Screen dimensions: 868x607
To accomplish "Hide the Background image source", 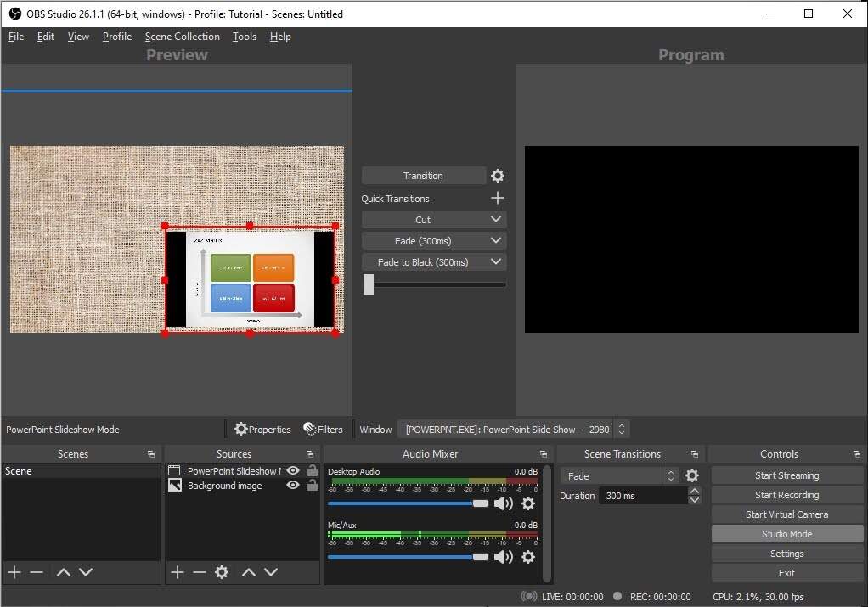I will click(x=292, y=486).
